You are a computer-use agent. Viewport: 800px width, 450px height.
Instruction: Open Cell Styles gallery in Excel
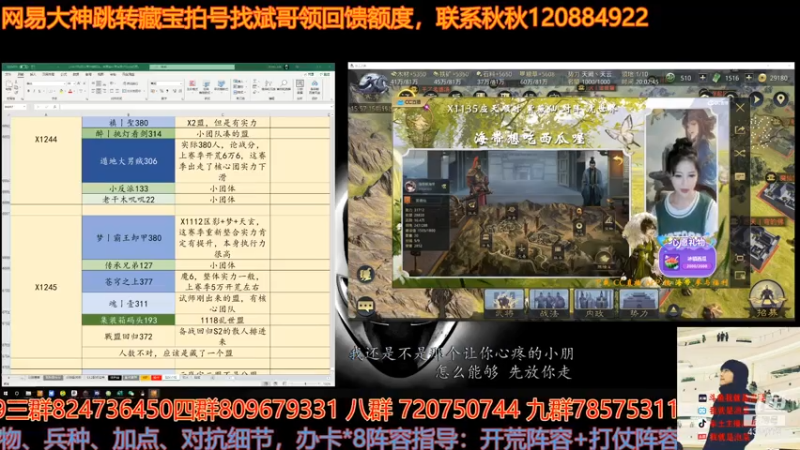point(221,86)
